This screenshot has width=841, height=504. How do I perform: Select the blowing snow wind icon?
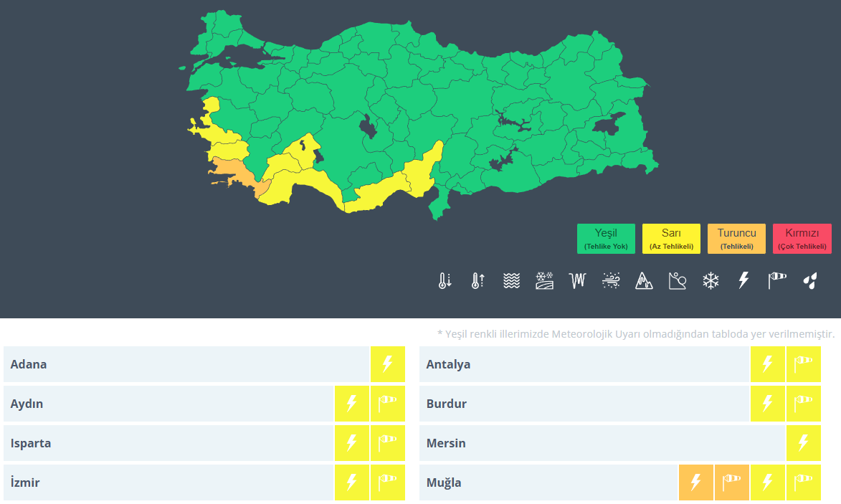pyautogui.click(x=611, y=281)
